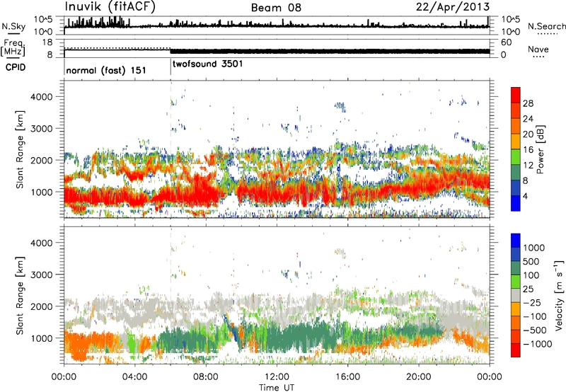This screenshot has height=392, width=566.
Task: Click the left '10^5' noise axis tick
Action: coord(43,20)
